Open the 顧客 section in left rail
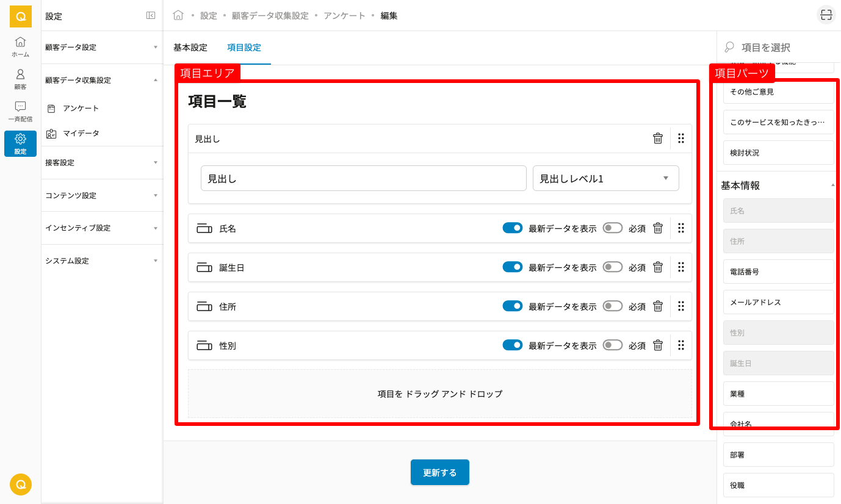The height and width of the screenshot is (504, 841). click(x=20, y=79)
